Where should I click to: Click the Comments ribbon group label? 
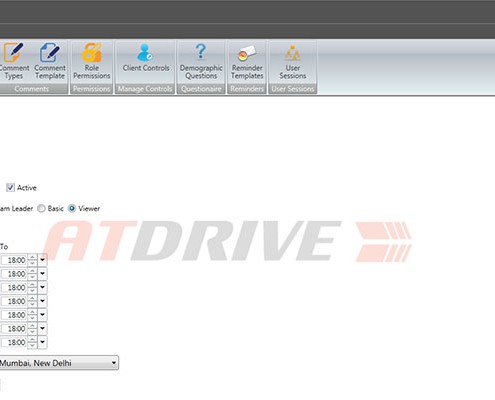click(x=32, y=89)
